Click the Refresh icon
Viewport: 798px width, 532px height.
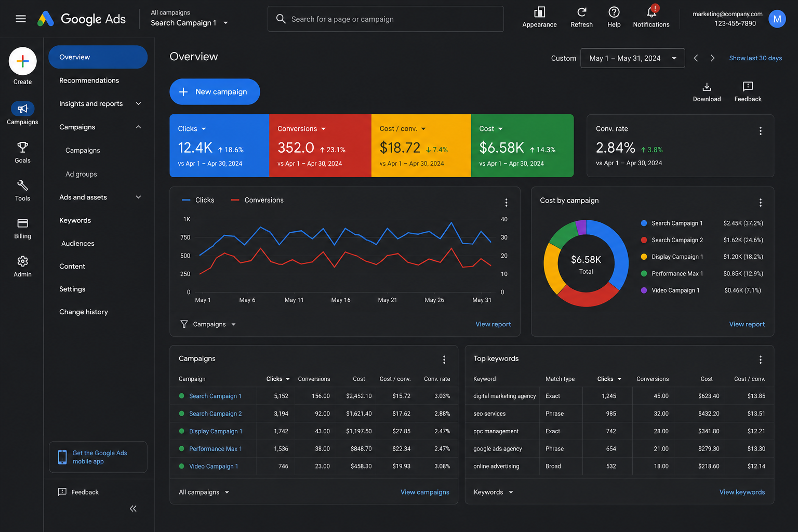[x=581, y=12]
